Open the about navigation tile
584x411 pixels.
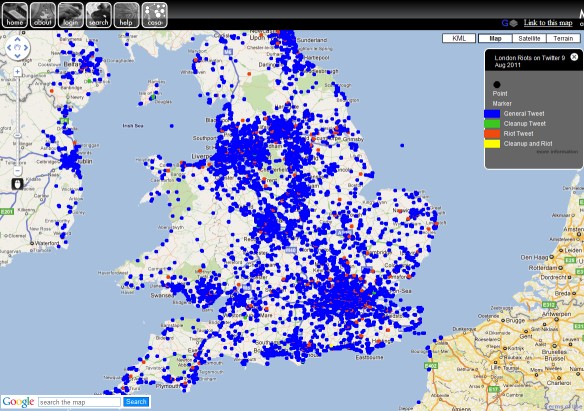pos(42,15)
